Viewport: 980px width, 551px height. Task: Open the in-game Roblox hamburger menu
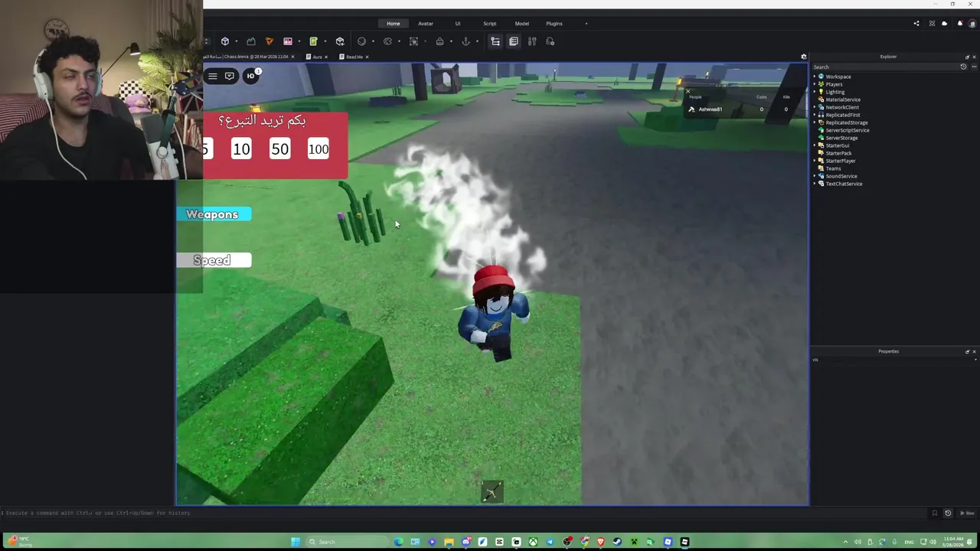click(213, 76)
